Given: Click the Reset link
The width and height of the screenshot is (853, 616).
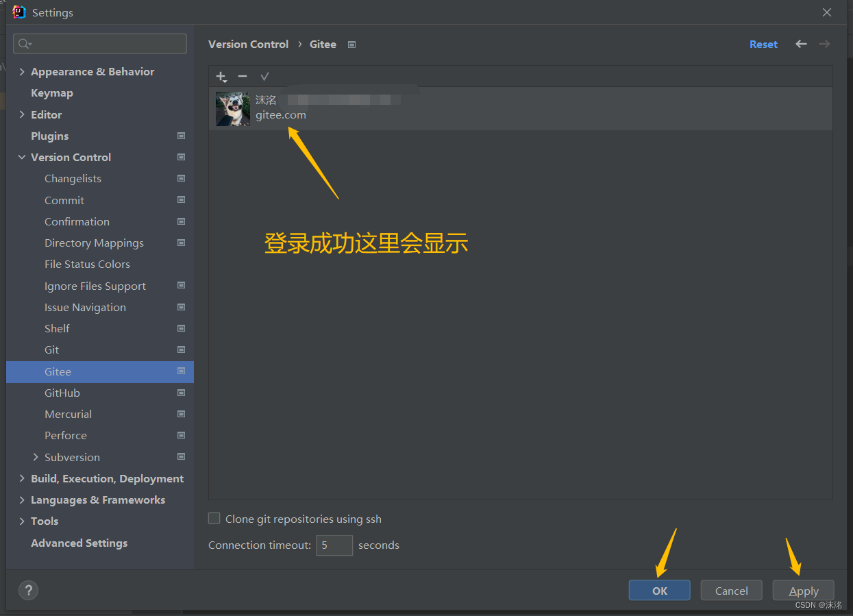Looking at the screenshot, I should tap(763, 44).
